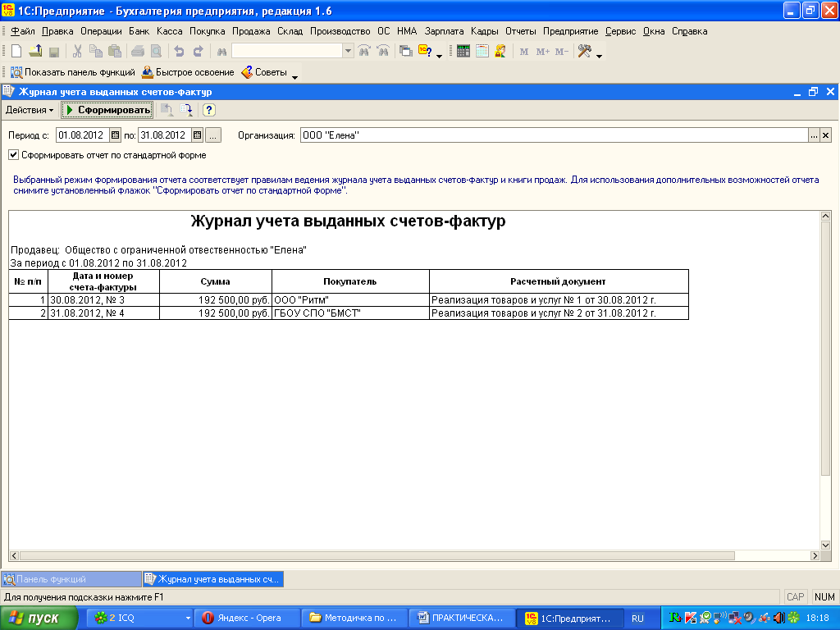Click the M+ memory add button

[x=543, y=52]
